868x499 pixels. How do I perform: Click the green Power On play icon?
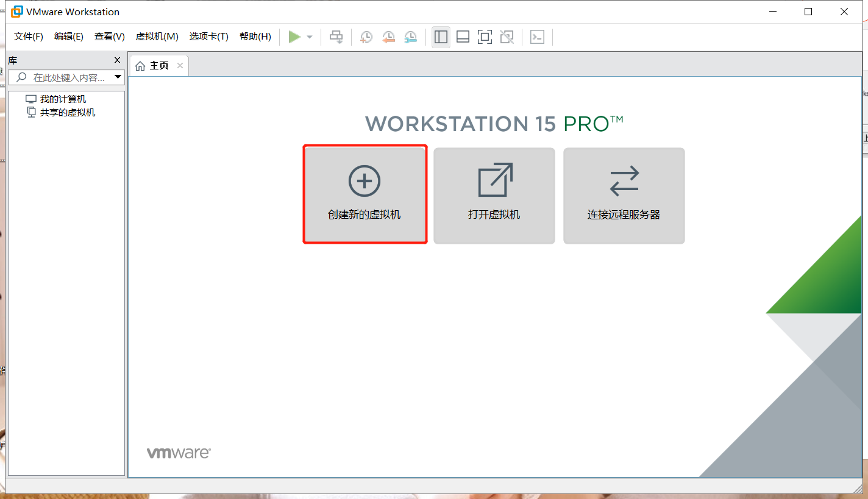[294, 37]
